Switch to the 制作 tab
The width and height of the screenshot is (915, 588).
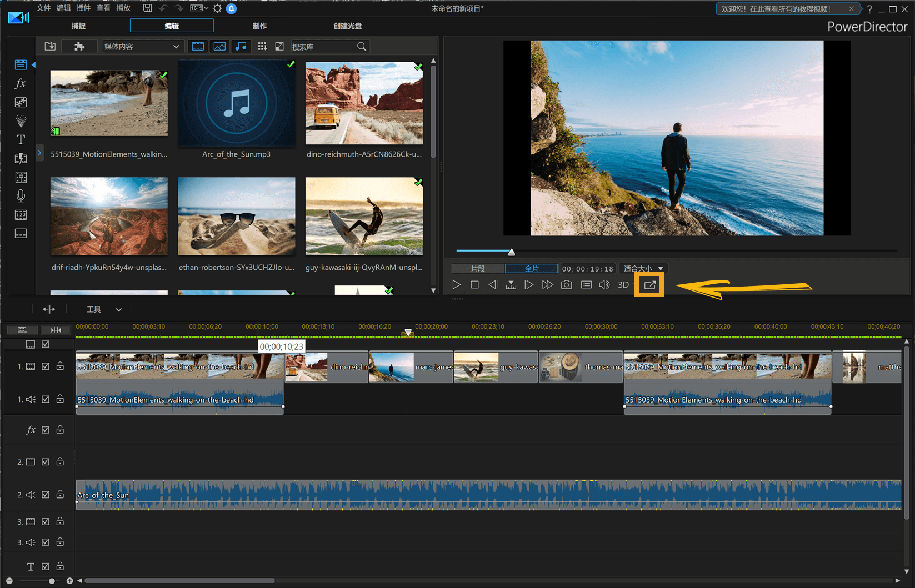pyautogui.click(x=259, y=26)
